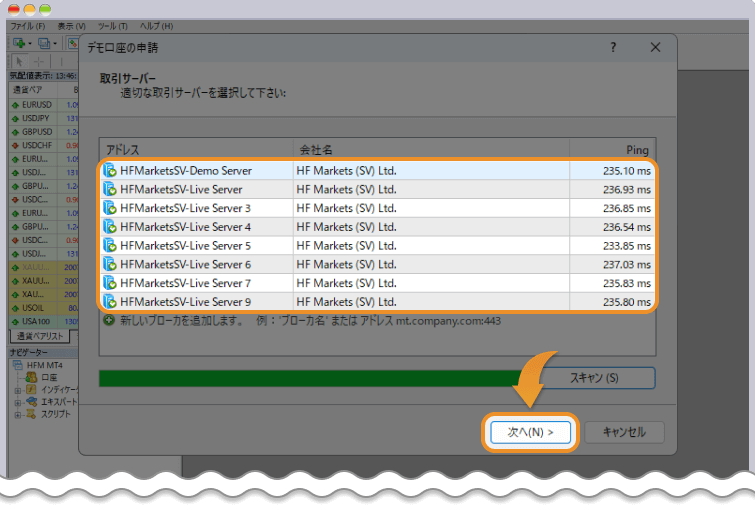The width and height of the screenshot is (755, 508).
Task: Open the ファイル (F) menu
Action: [28, 26]
